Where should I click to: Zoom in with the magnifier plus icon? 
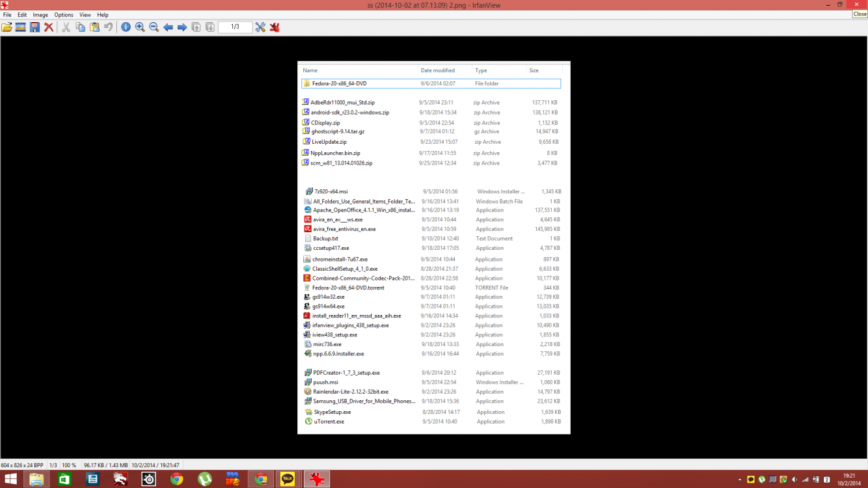click(140, 27)
